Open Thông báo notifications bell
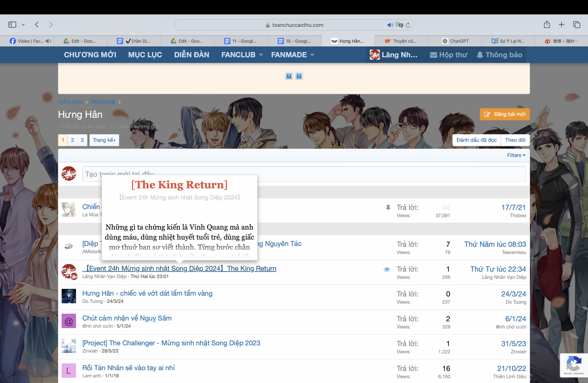The height and width of the screenshot is (383, 588). click(499, 55)
